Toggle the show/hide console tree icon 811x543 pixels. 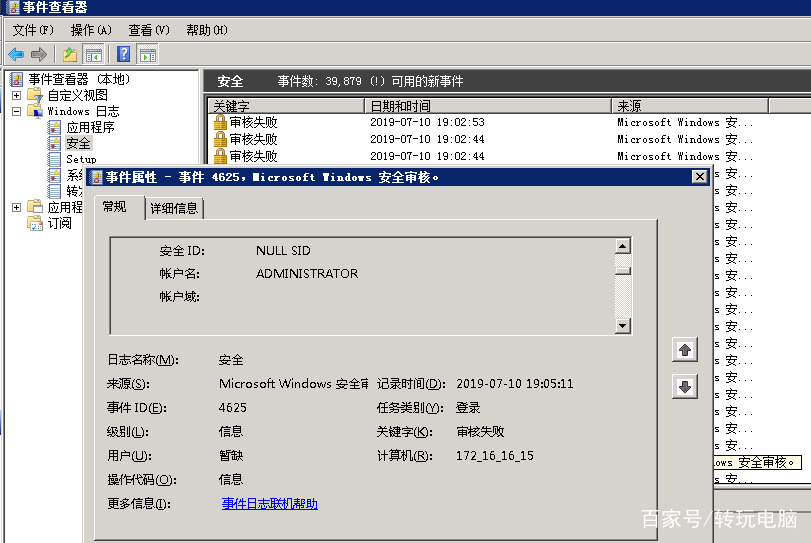pyautogui.click(x=94, y=54)
